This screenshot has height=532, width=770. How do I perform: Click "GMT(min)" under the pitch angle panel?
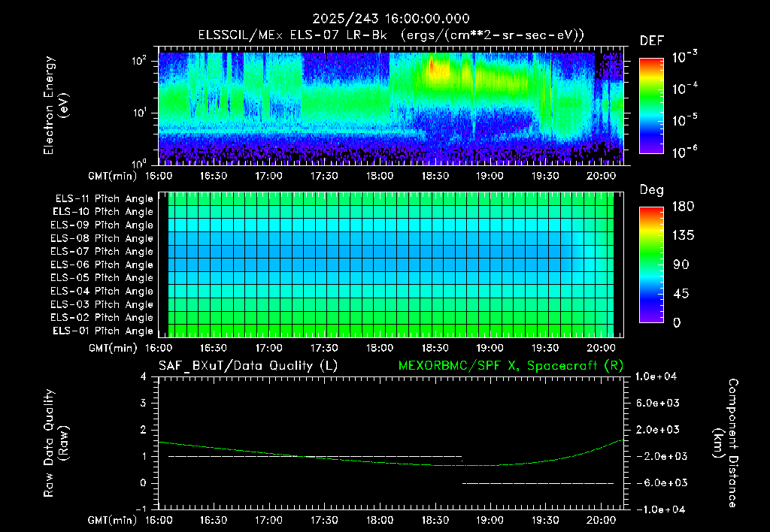click(113, 348)
